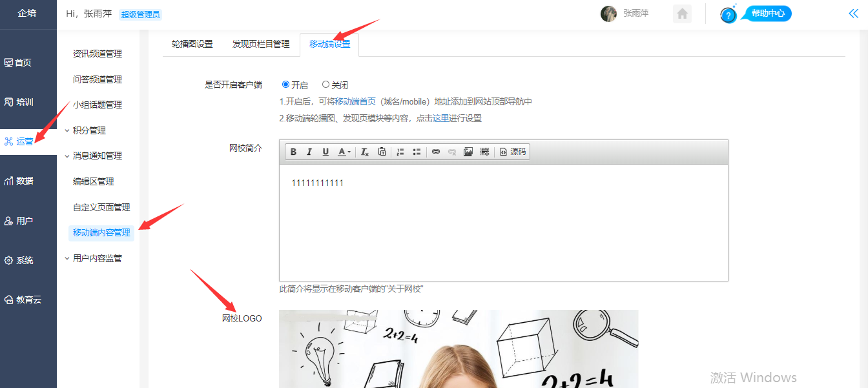Switch to the 轮播图设置 tab
This screenshot has width=868, height=388.
point(192,44)
